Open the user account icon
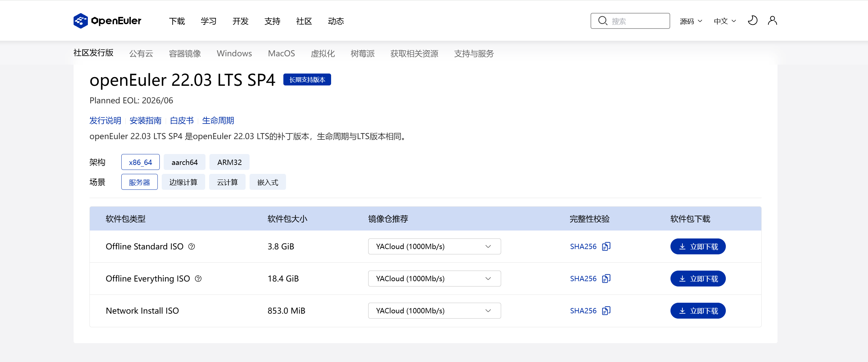This screenshot has height=362, width=868. tap(772, 21)
